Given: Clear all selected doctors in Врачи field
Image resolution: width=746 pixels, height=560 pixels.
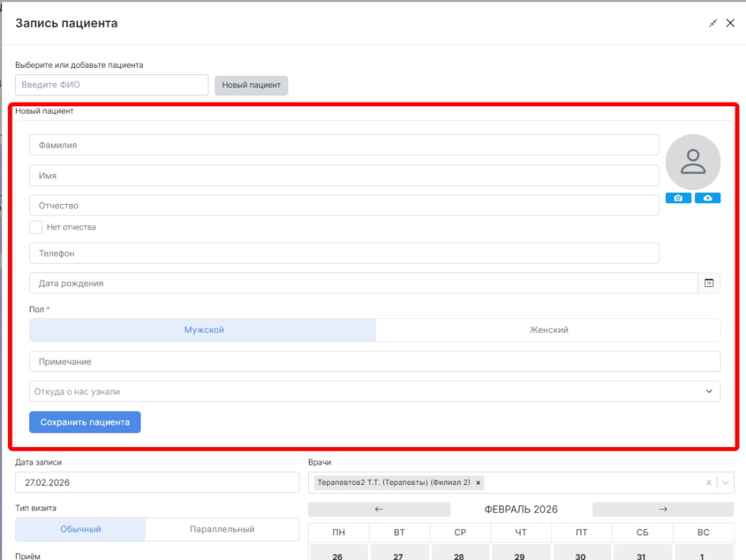Looking at the screenshot, I should [710, 483].
